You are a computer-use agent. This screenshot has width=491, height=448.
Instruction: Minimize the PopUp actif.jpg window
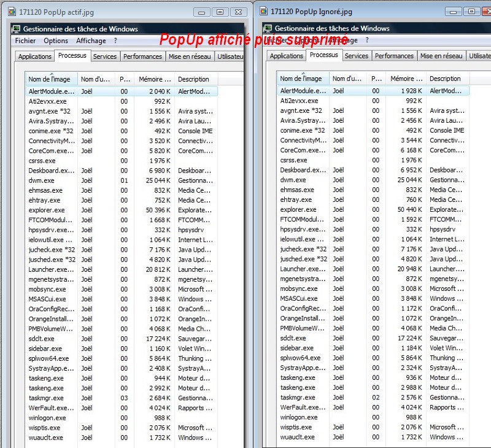pyautogui.click(x=202, y=12)
